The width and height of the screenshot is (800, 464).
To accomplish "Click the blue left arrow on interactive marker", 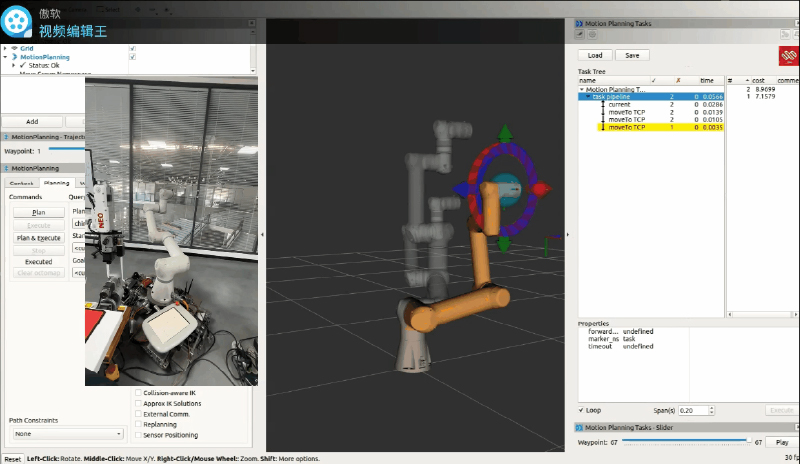I will point(461,189).
